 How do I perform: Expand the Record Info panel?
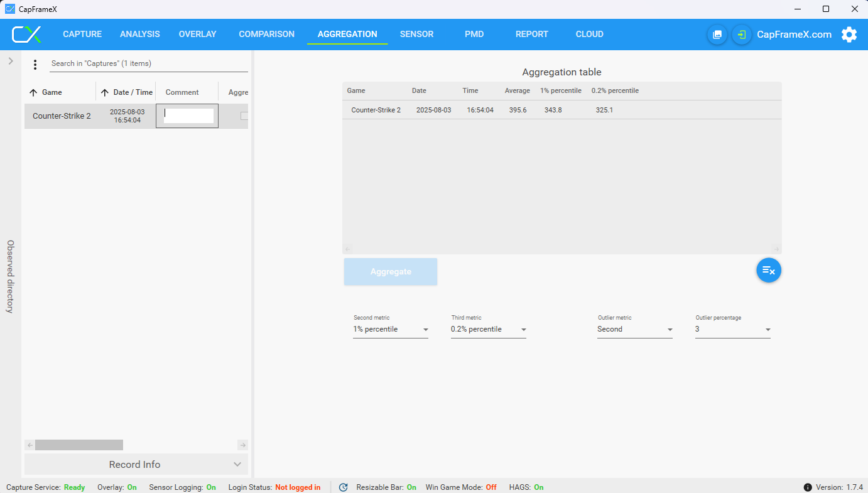tap(136, 465)
